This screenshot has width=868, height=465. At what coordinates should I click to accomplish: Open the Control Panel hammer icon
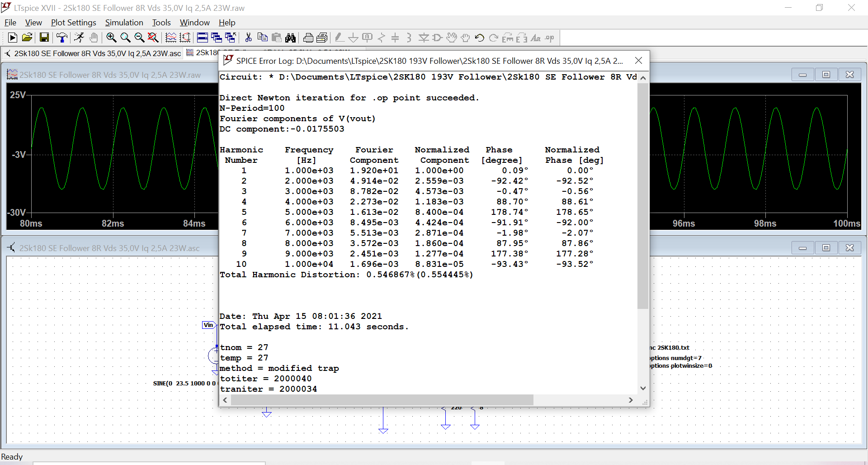click(x=62, y=38)
